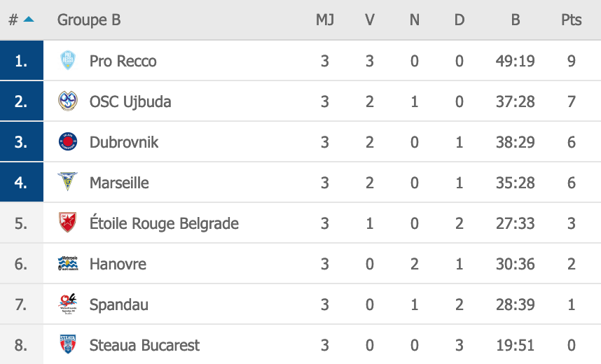Click the Marseille triangular pennant logo
The image size is (601, 364).
pos(67,181)
